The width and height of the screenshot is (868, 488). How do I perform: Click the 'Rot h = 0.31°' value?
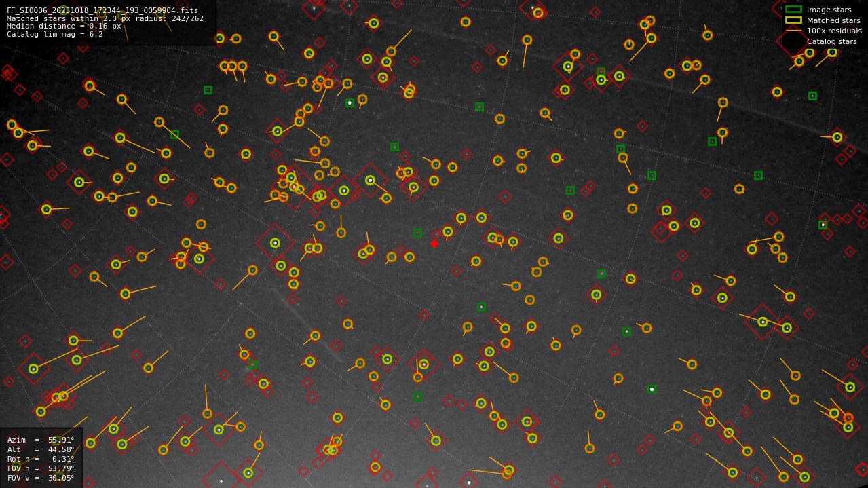tap(41, 459)
